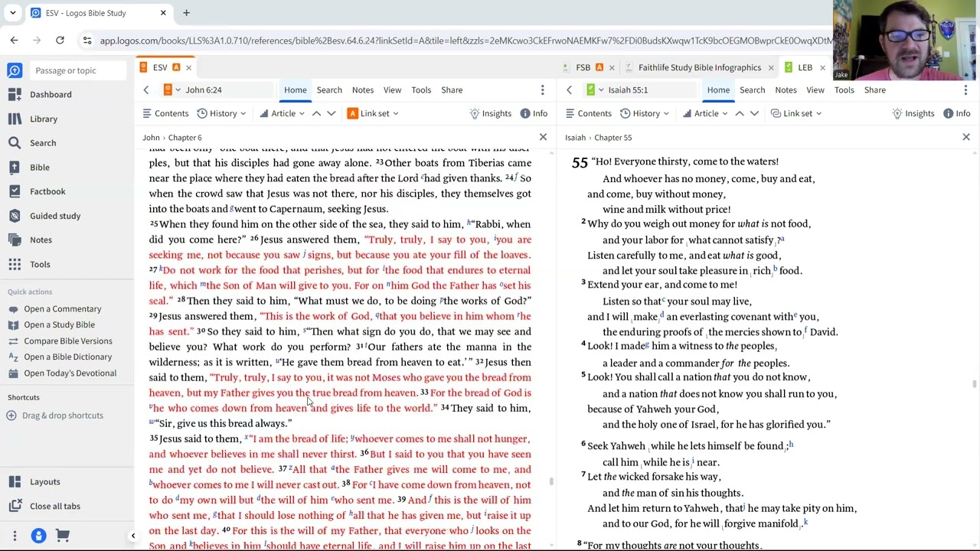Close the ESV resource tab

188,68
